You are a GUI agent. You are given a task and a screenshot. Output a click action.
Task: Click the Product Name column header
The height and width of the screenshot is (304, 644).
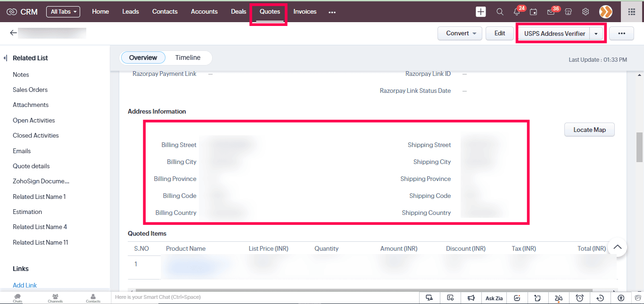click(x=186, y=248)
